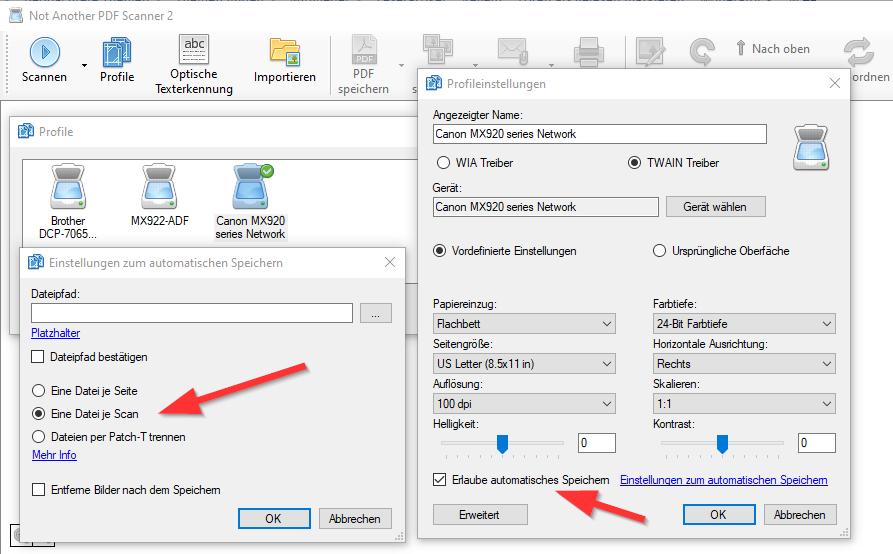Close the Profileinstellungen dialog
Screen dimensions: 893x554
(x=835, y=84)
